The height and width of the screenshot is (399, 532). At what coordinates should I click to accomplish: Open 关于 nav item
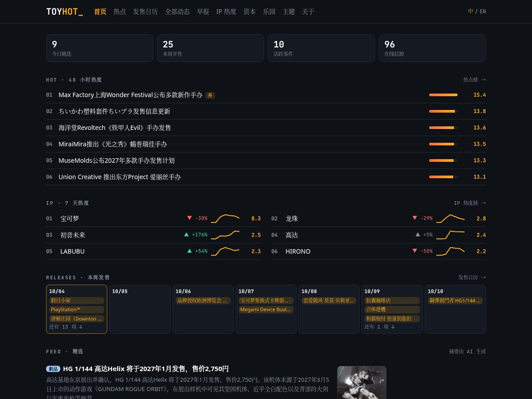(308, 12)
